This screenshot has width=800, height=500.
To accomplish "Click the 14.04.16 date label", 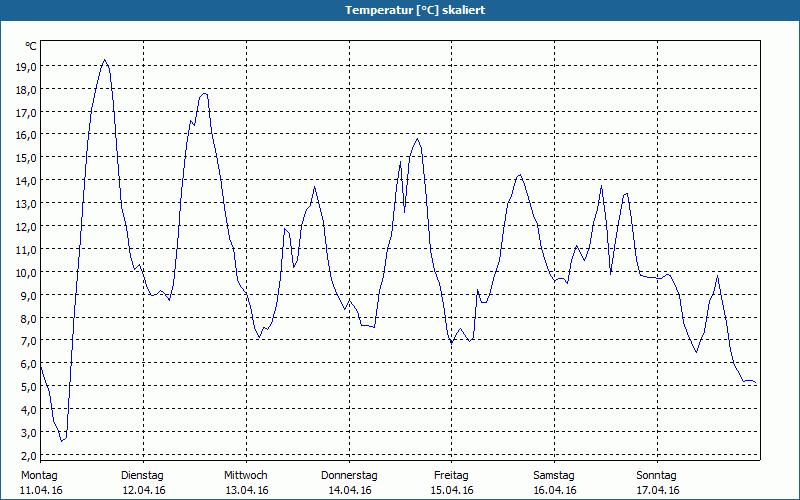I will tap(349, 490).
